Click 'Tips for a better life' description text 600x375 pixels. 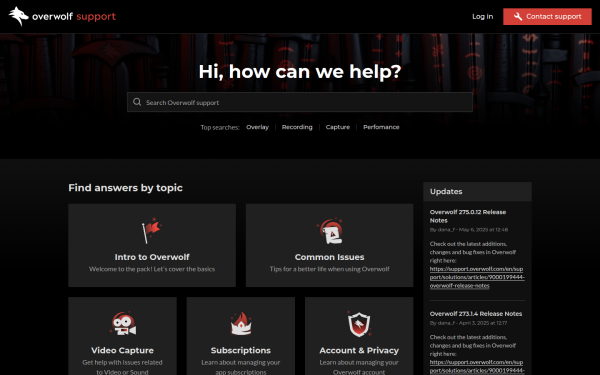point(329,269)
